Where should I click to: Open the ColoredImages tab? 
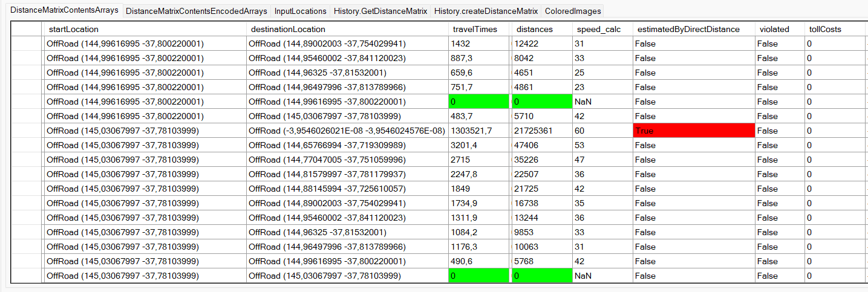[x=572, y=11]
